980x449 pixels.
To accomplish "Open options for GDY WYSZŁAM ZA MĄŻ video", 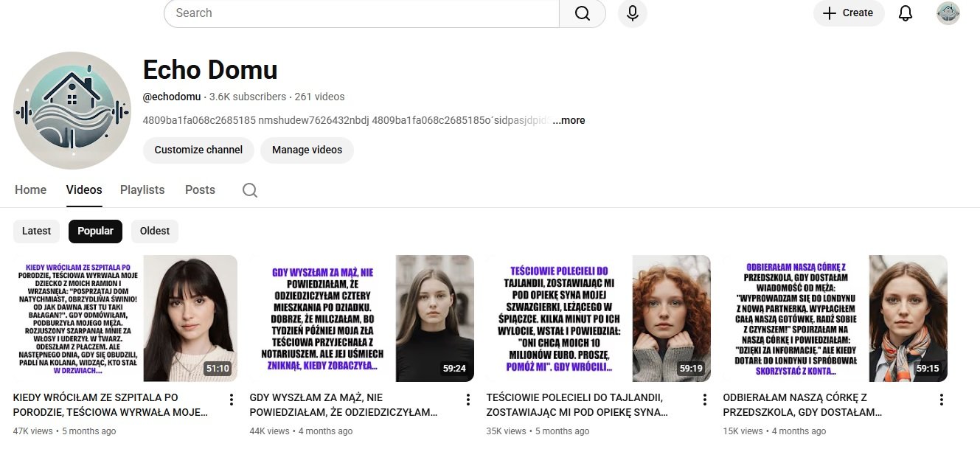I will pos(468,400).
